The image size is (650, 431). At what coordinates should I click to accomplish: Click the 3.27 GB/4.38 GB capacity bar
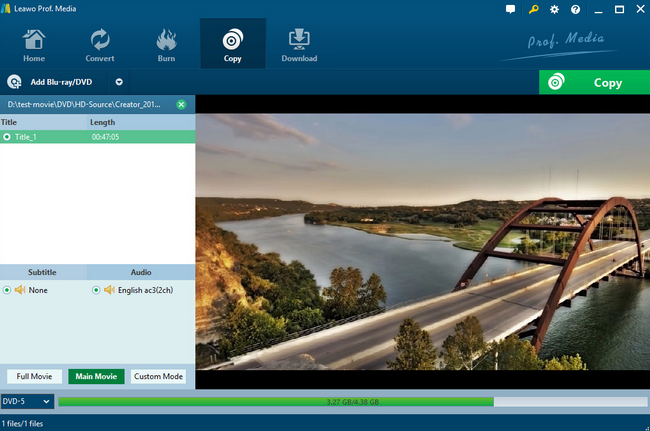(x=353, y=402)
